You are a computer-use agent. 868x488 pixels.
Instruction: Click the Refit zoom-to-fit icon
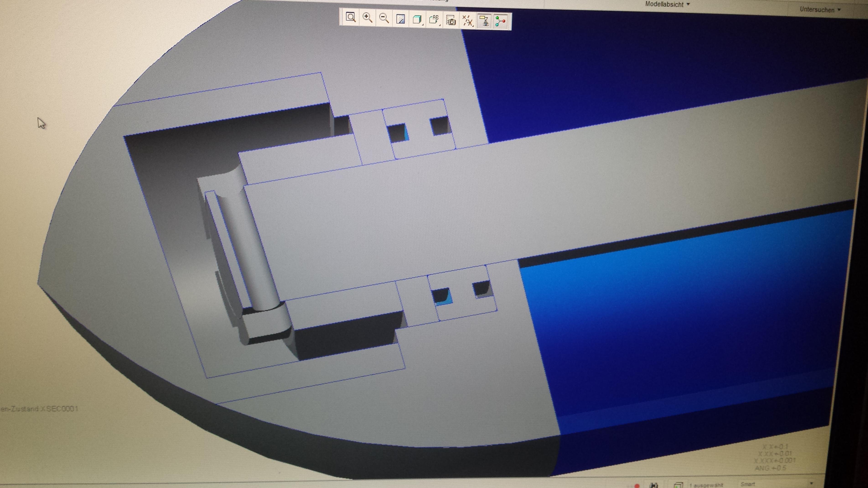pyautogui.click(x=351, y=18)
